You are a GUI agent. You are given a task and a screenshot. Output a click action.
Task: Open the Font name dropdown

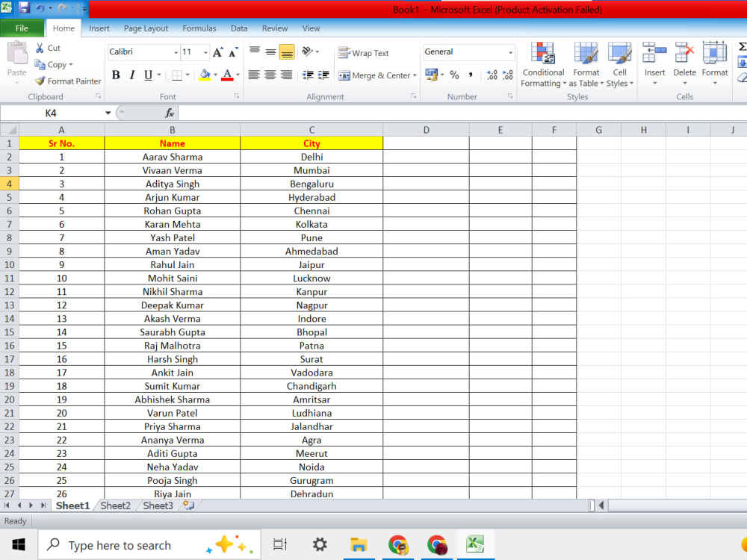pyautogui.click(x=176, y=52)
